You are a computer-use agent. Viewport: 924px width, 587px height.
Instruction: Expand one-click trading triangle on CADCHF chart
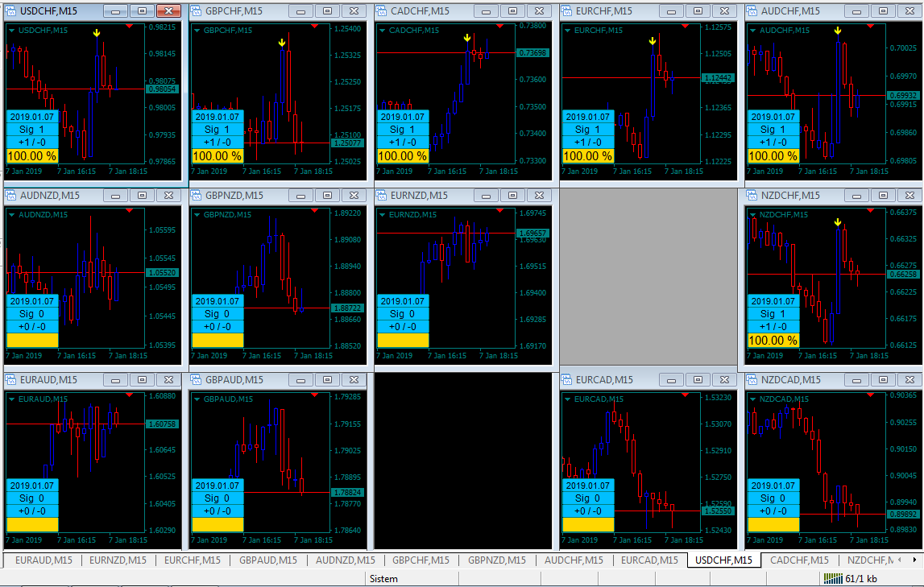(382, 30)
